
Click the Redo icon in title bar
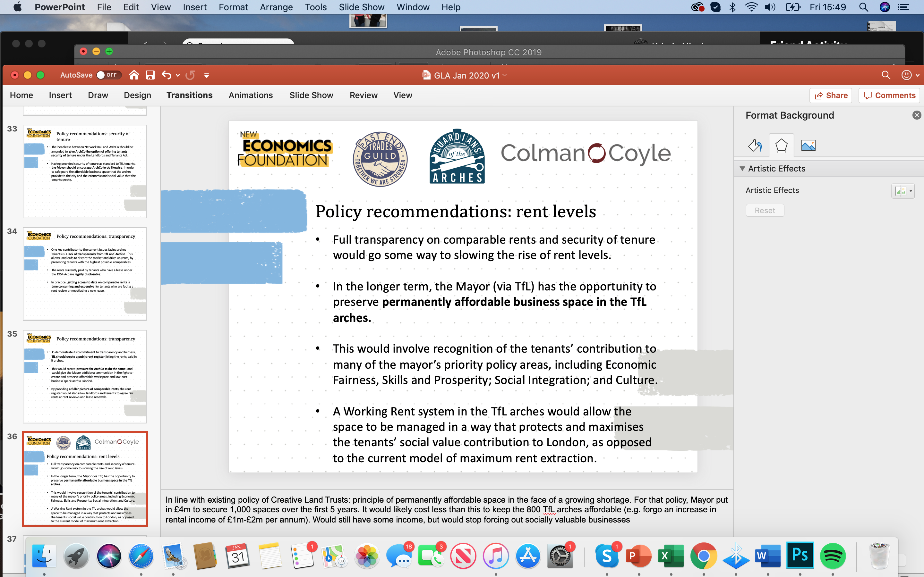click(190, 75)
